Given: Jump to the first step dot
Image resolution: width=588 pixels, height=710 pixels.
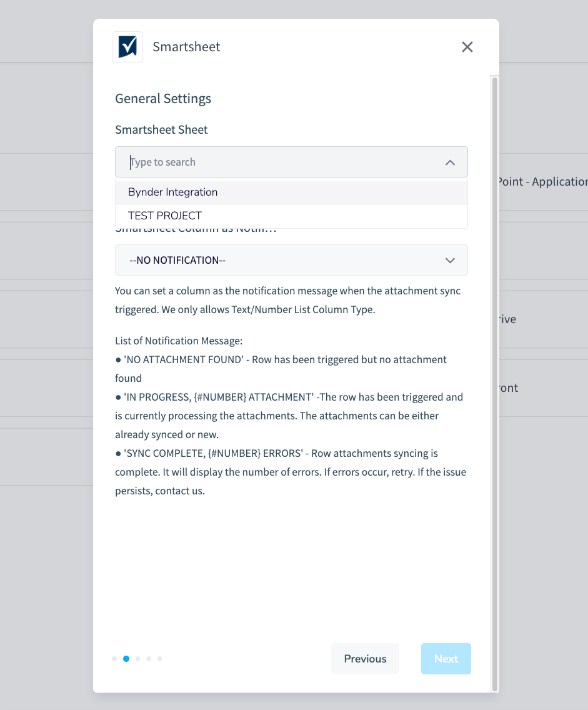Looking at the screenshot, I should (x=114, y=659).
